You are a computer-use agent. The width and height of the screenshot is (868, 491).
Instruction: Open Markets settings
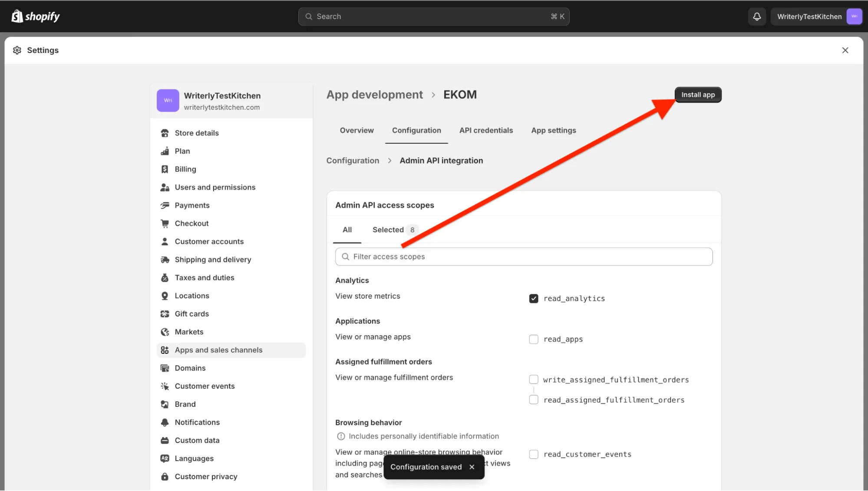[x=231, y=332]
